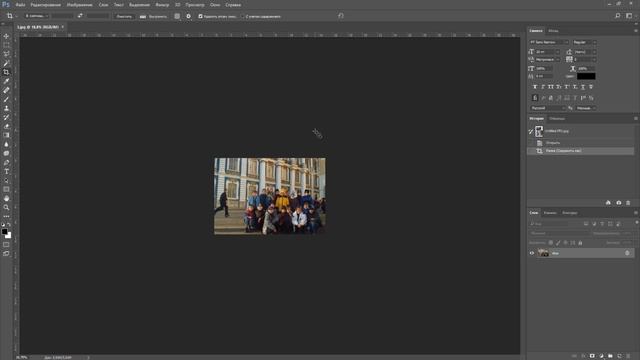640x360 pixels.
Task: Select the Lasso tool
Action: tap(6, 54)
